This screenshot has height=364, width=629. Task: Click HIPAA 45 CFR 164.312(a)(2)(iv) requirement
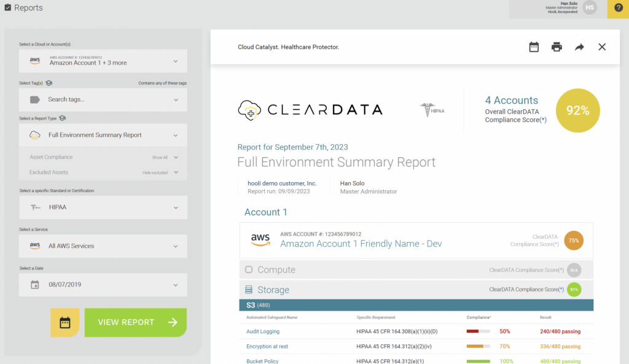pos(394,346)
